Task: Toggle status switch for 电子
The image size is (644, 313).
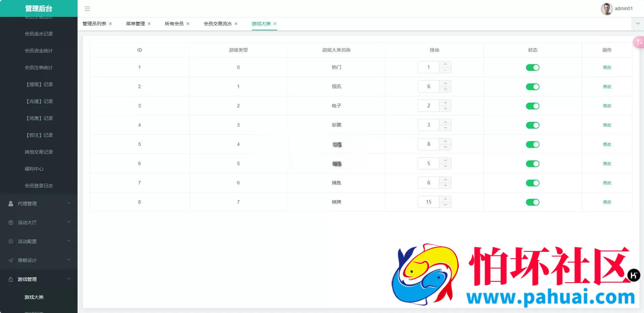Action: [x=533, y=106]
